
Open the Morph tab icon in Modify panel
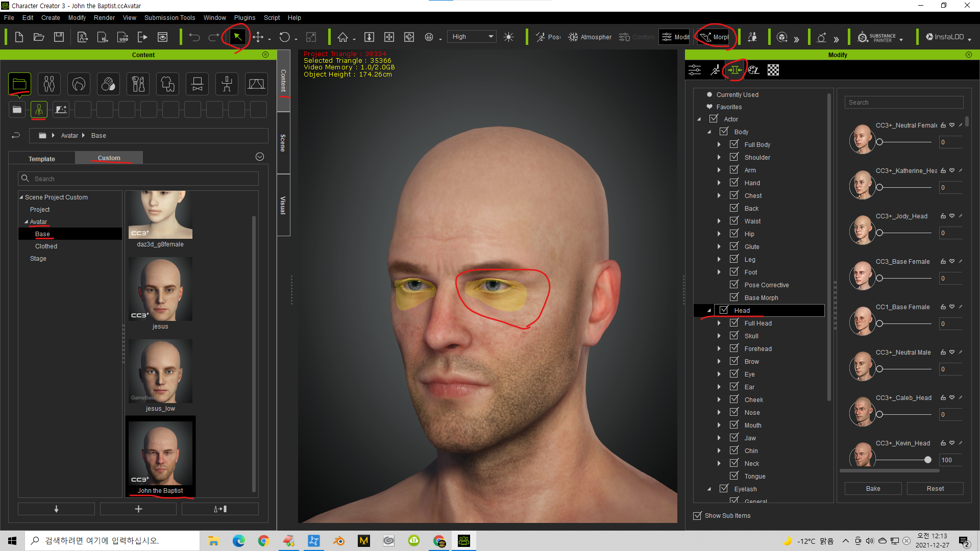pos(735,70)
